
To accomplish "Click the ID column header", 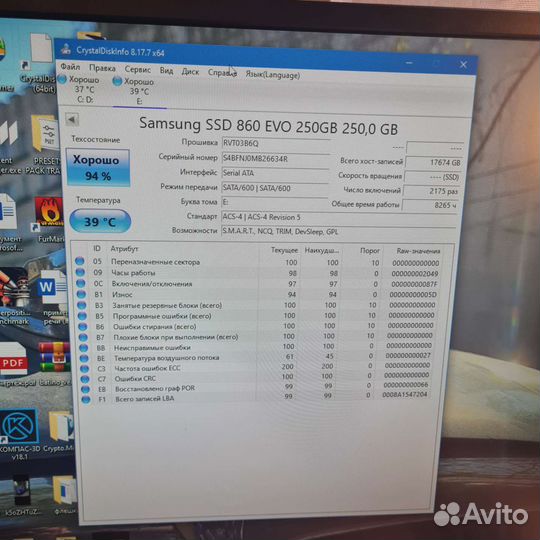I will (97, 248).
